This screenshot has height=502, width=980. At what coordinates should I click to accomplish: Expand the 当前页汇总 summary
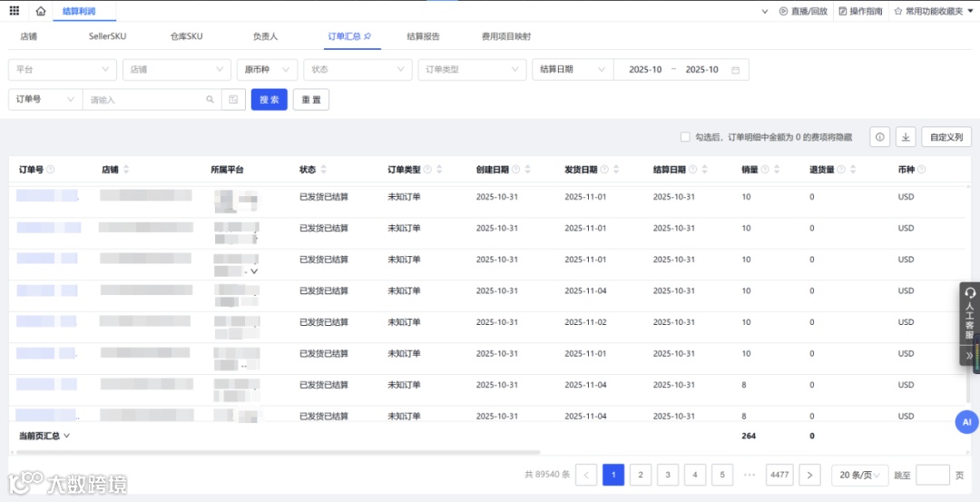coord(44,436)
